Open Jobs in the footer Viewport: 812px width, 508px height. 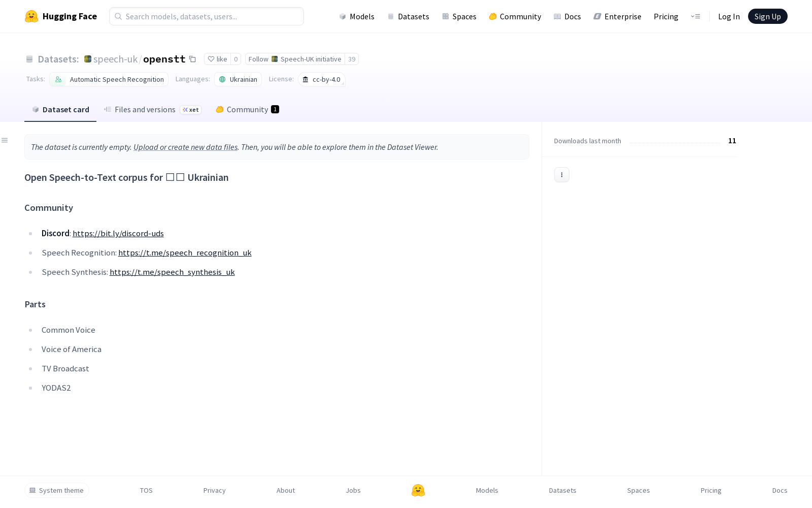coord(353,490)
